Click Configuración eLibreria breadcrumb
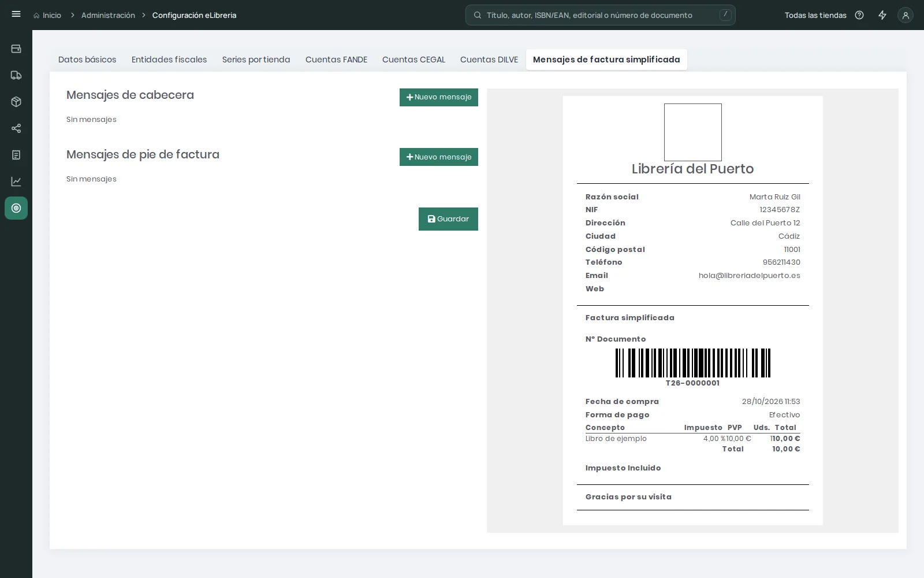This screenshot has width=924, height=578. (194, 16)
